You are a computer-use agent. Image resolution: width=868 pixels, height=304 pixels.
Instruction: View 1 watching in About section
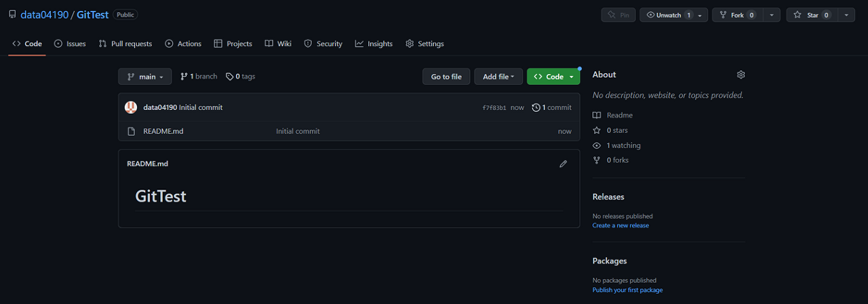click(616, 145)
